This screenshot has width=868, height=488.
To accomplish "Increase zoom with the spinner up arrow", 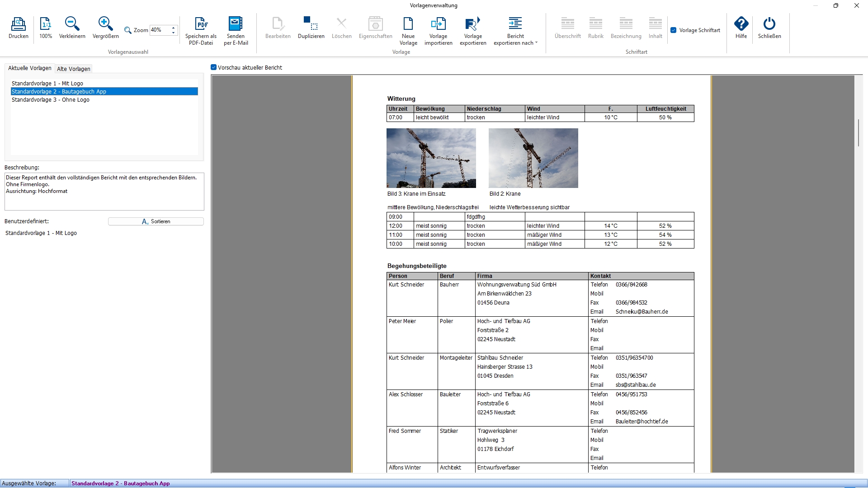I will click(x=173, y=28).
